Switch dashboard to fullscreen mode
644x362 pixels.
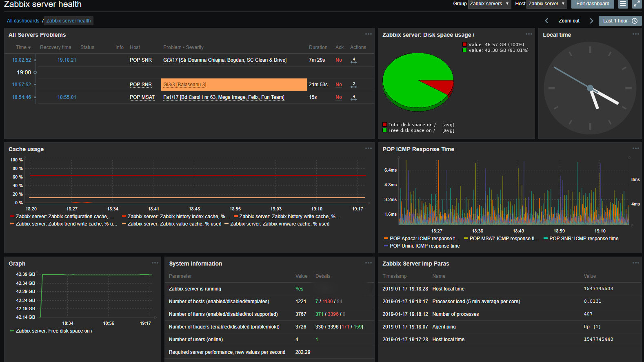(x=637, y=4)
